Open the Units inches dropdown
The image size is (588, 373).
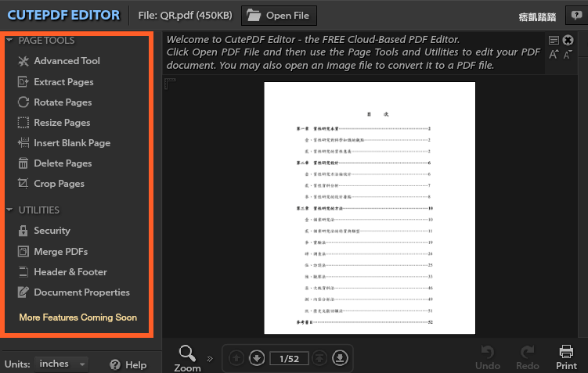(x=62, y=364)
